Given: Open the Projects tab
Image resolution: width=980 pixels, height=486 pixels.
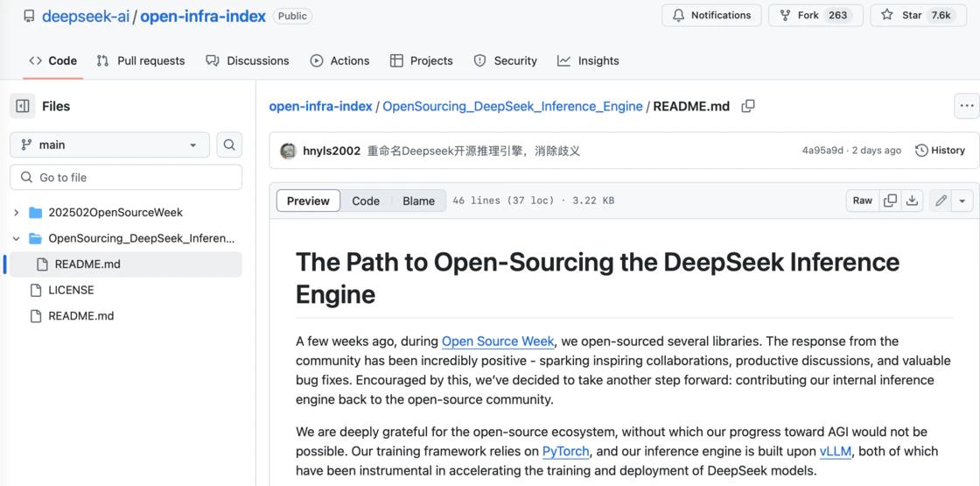Looking at the screenshot, I should [421, 60].
